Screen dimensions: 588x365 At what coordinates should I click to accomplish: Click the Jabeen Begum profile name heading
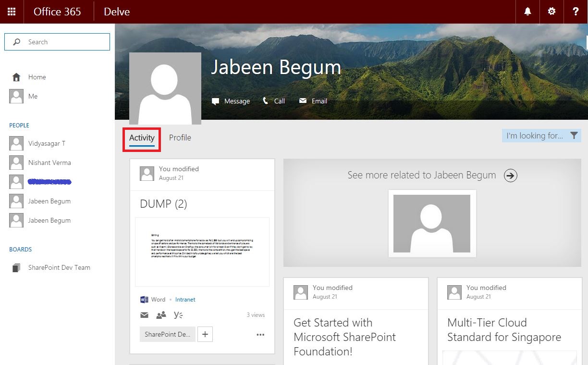point(276,67)
